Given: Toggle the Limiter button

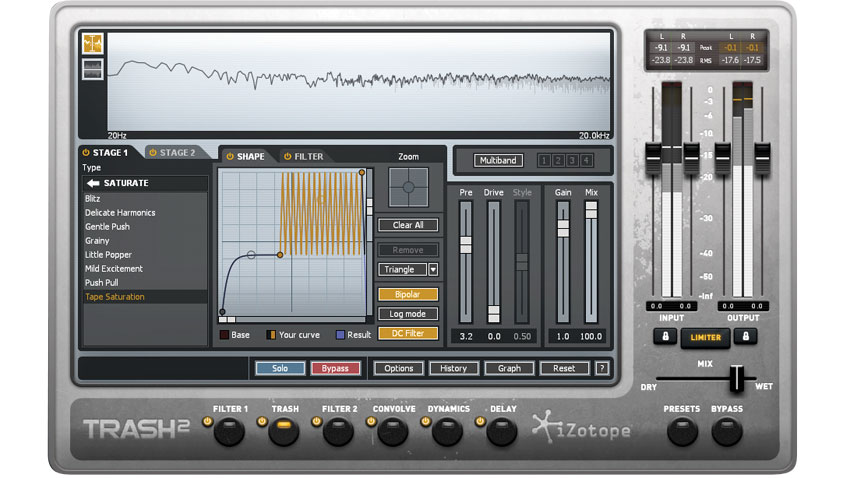Looking at the screenshot, I should tap(705, 337).
